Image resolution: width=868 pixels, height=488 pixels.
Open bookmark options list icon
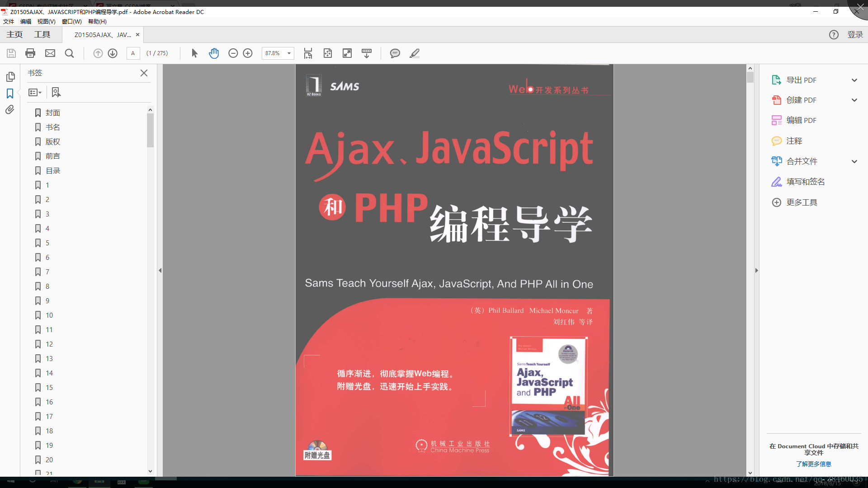point(35,92)
